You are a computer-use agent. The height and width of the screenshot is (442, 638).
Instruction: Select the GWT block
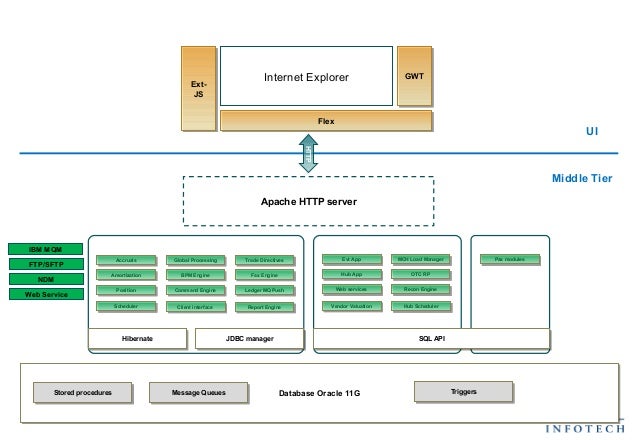pos(414,76)
